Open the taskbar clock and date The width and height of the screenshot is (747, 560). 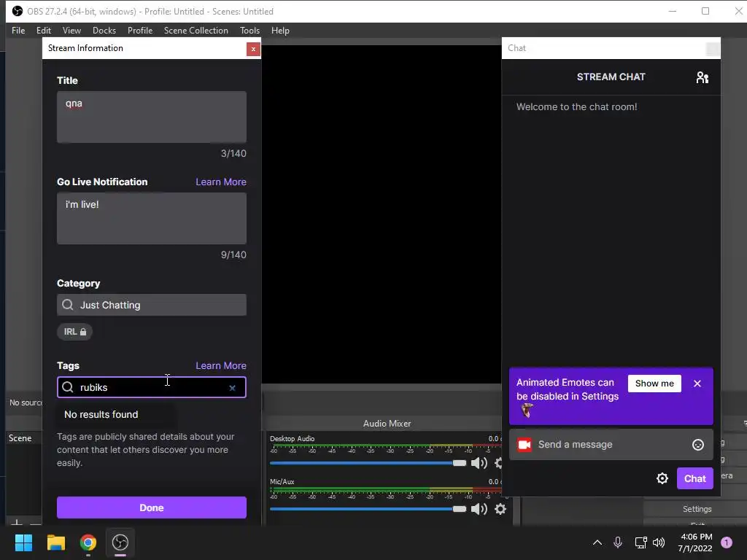(695, 542)
